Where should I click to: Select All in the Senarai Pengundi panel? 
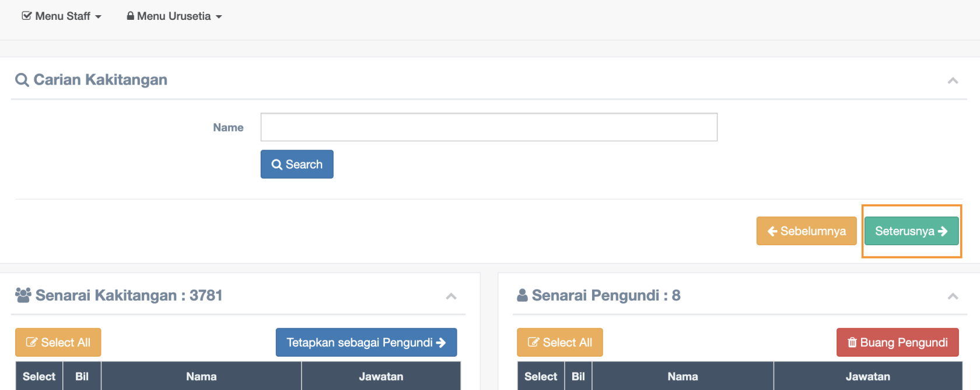pos(559,343)
